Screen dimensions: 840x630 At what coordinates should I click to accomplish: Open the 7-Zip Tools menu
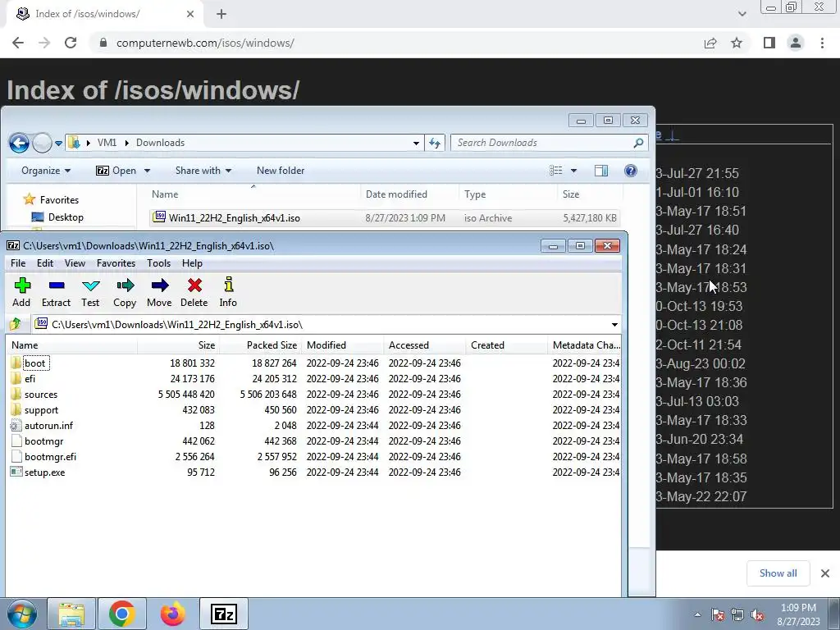(x=158, y=263)
